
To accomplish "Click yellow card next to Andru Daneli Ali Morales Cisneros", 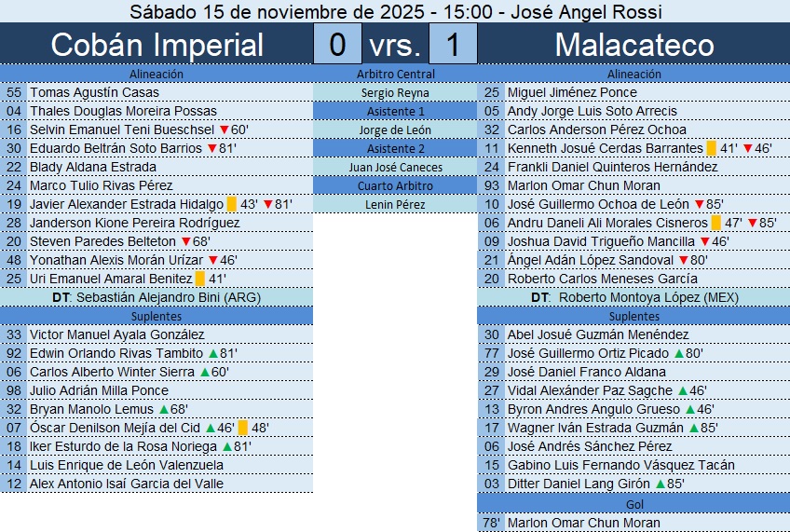I will [x=716, y=223].
